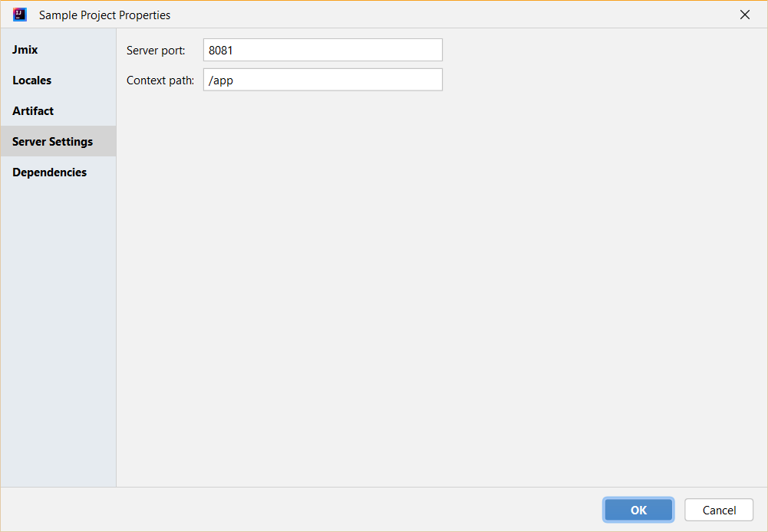Click the IntelliJ icon in title bar
Screen dimensions: 768x532
coord(20,15)
